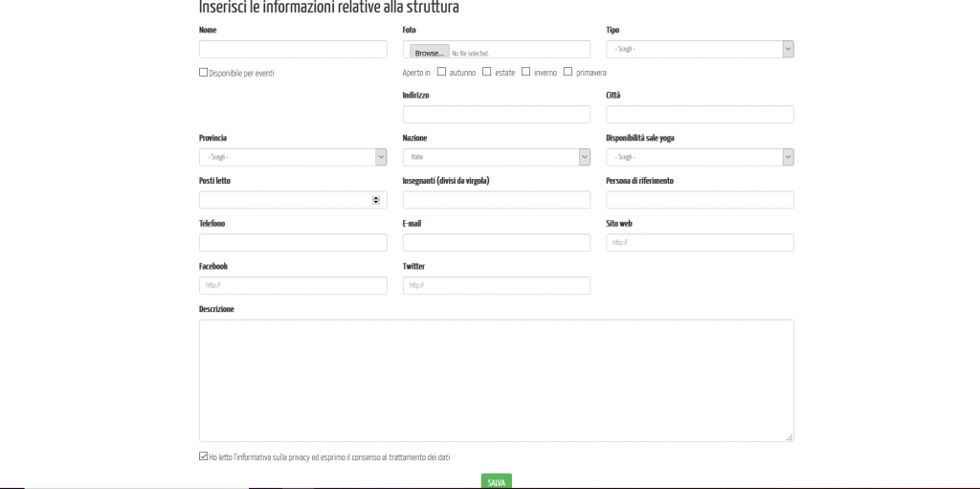
Task: Click the 'E-mail' input box
Action: click(496, 243)
